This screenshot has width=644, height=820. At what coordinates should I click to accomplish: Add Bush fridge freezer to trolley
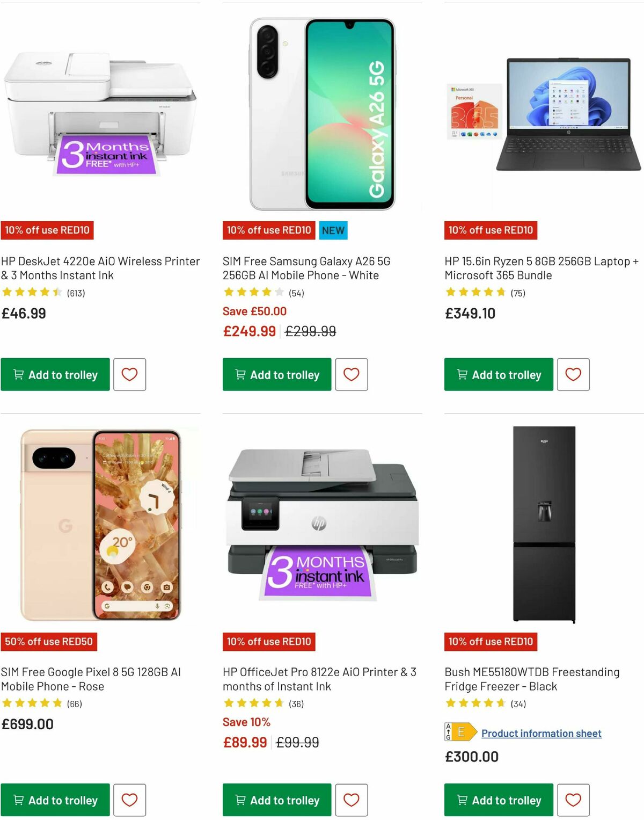[499, 800]
